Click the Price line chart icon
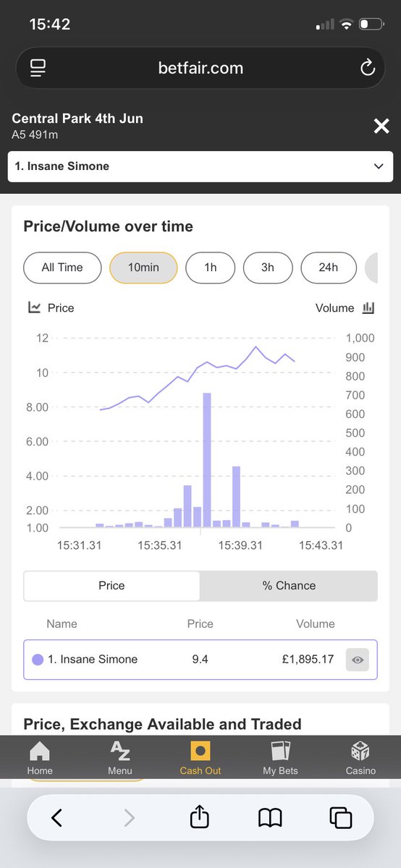This screenshot has width=401, height=868. click(x=34, y=307)
